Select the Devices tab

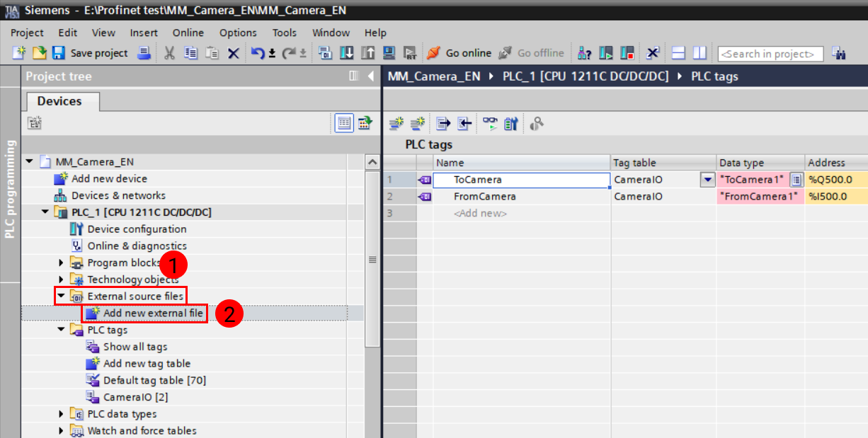(x=60, y=101)
